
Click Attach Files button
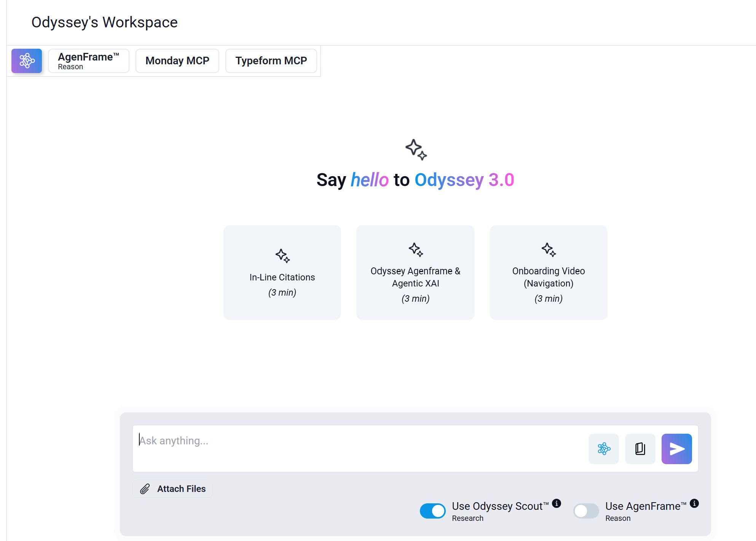coord(172,489)
